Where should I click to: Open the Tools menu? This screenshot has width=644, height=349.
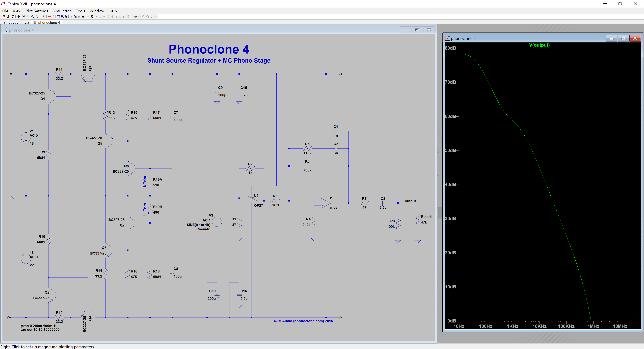point(80,11)
